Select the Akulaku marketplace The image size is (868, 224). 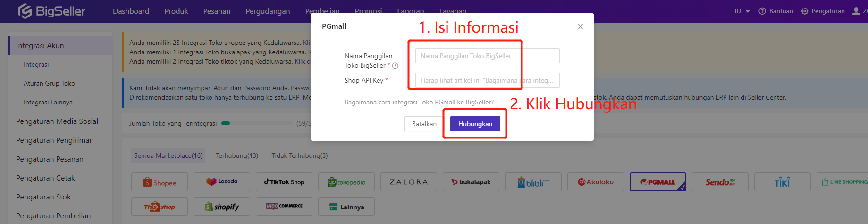pos(596,182)
